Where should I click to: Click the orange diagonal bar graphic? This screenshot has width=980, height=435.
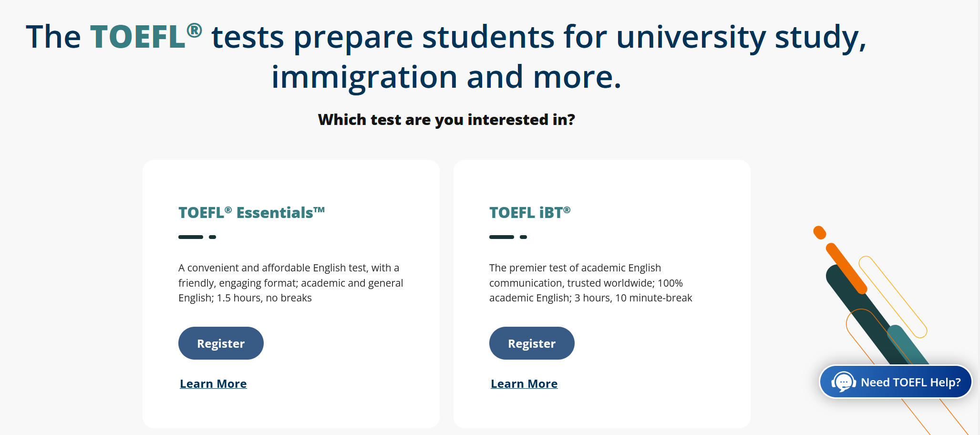coord(846,269)
